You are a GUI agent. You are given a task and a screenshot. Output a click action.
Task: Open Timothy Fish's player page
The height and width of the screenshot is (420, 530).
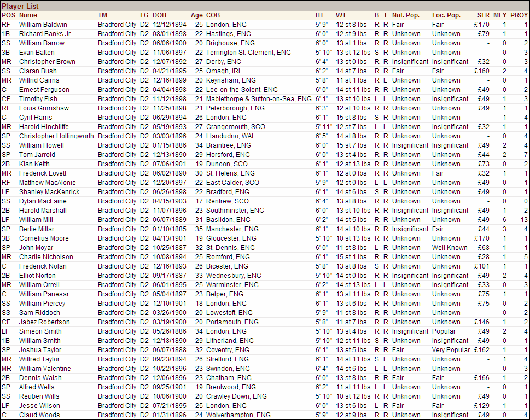click(38, 98)
